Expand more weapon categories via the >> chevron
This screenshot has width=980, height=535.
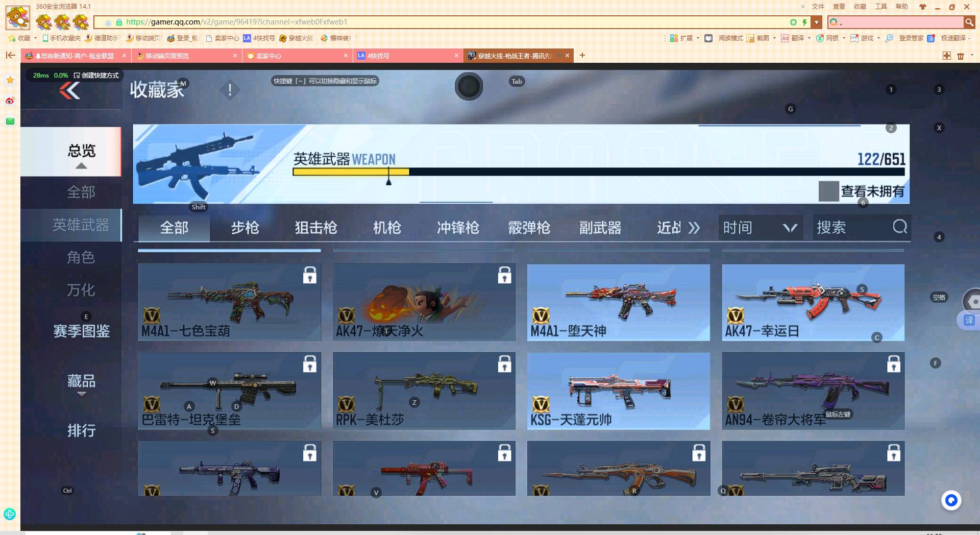[695, 228]
